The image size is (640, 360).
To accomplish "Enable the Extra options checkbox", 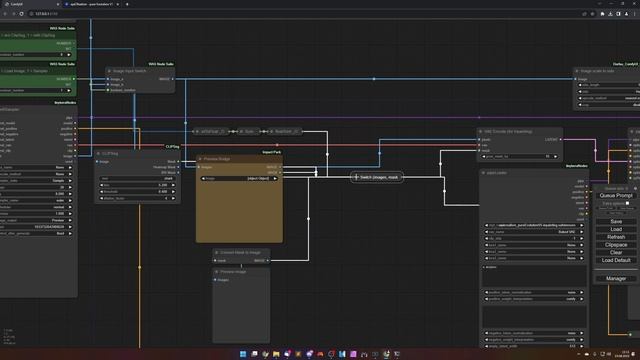I will [627, 203].
